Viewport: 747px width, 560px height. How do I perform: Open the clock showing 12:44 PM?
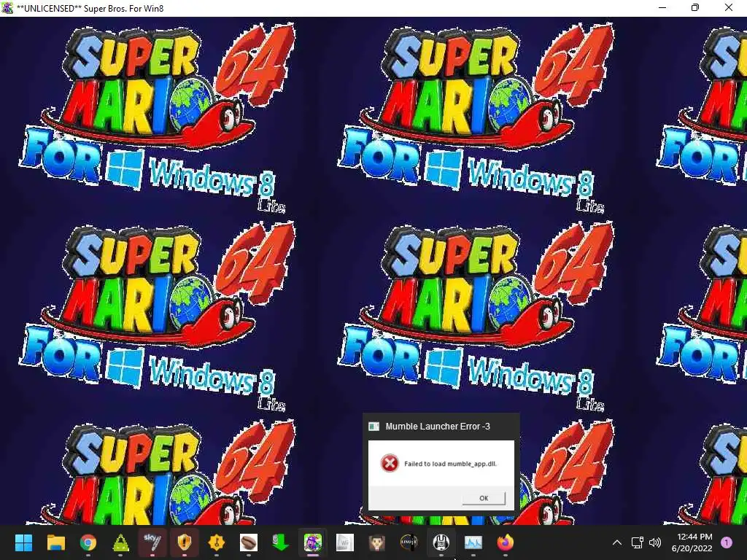(692, 542)
